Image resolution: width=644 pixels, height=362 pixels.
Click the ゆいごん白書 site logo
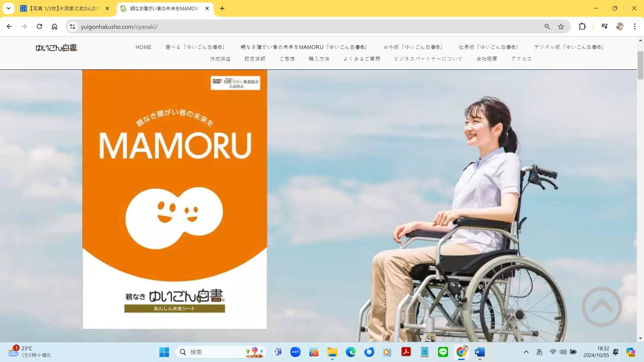(56, 48)
